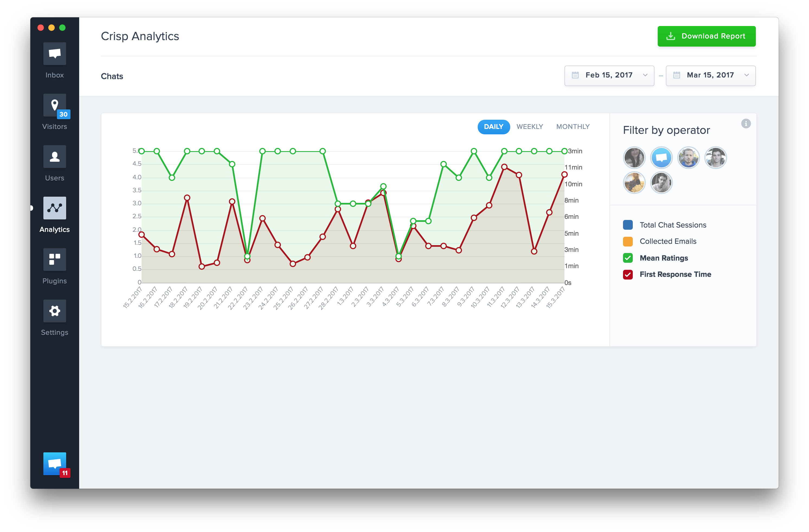This screenshot has height=532, width=809.
Task: Filter by the first avatar in second row
Action: 634,183
